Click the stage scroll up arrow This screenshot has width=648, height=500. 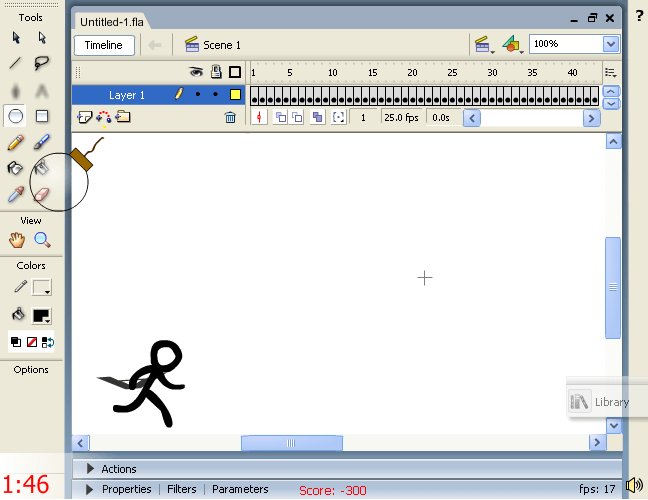coord(613,142)
